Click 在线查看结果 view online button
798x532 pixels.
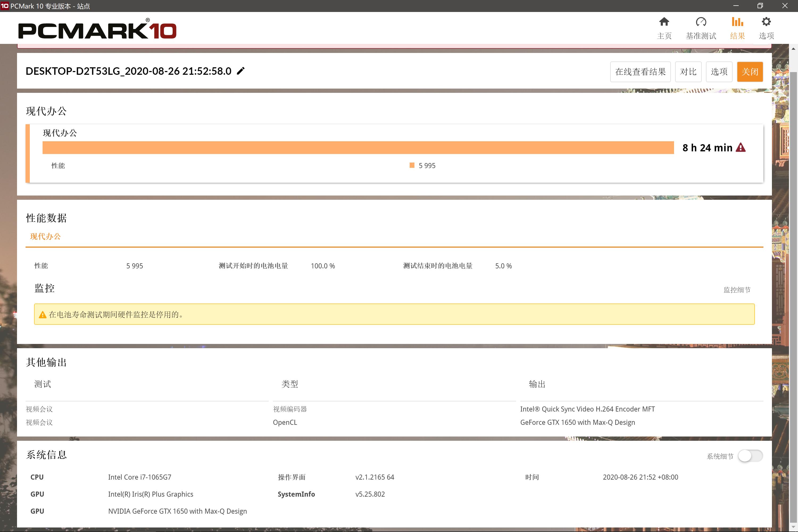click(640, 72)
